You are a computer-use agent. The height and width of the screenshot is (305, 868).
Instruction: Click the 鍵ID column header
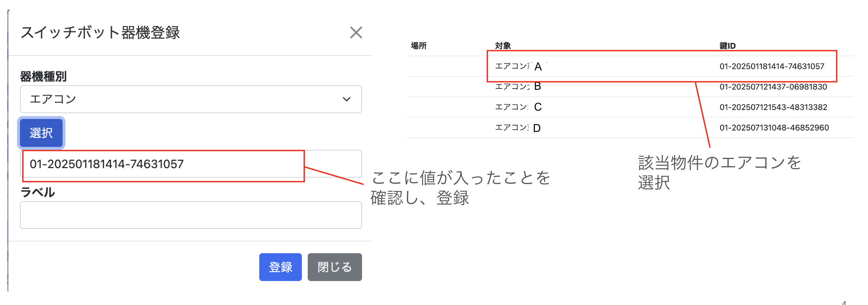pos(727,46)
